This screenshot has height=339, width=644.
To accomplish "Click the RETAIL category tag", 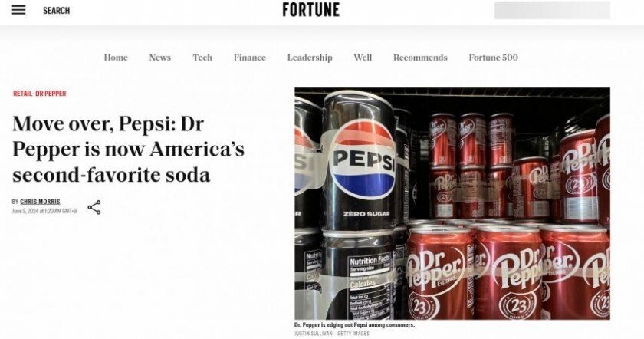I will [22, 94].
